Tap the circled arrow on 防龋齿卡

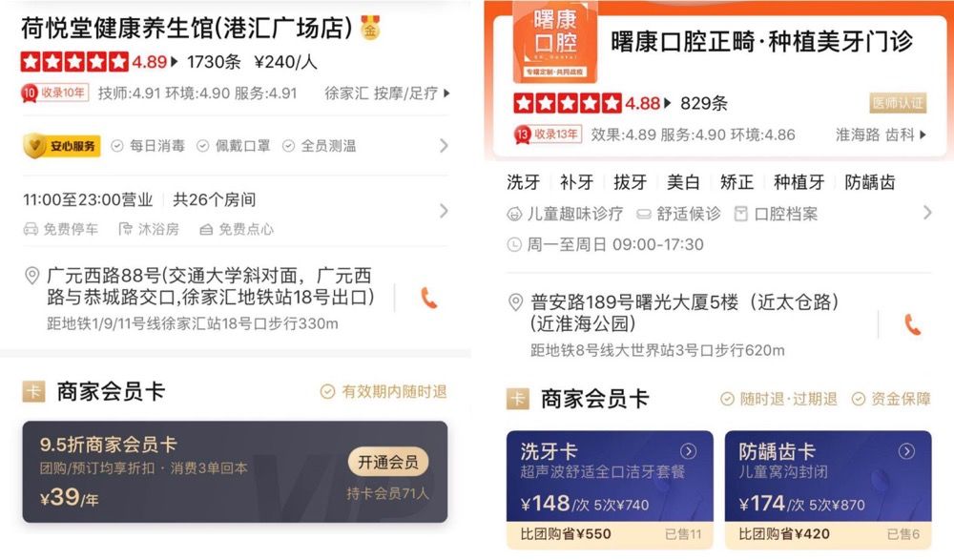coord(906,451)
